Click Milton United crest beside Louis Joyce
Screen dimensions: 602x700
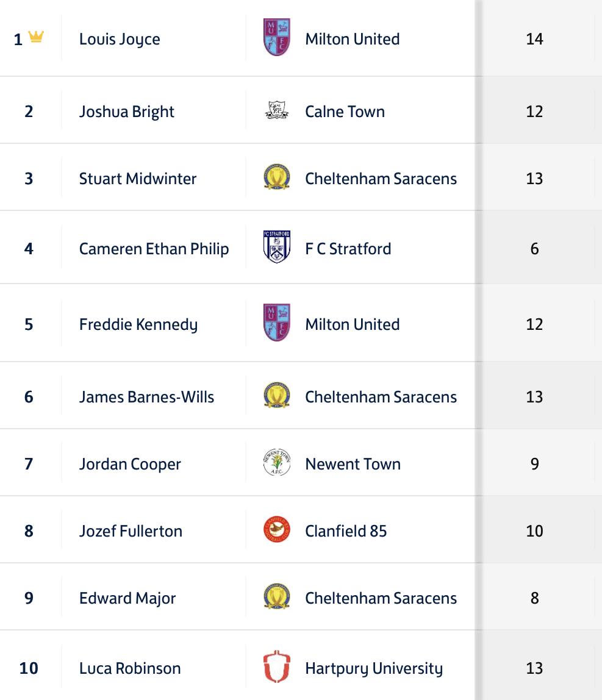276,38
